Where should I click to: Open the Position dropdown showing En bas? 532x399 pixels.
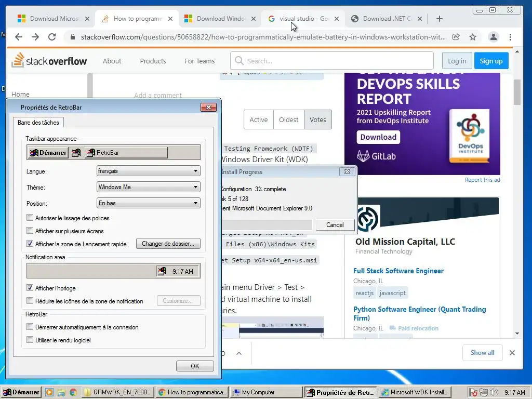(x=148, y=203)
